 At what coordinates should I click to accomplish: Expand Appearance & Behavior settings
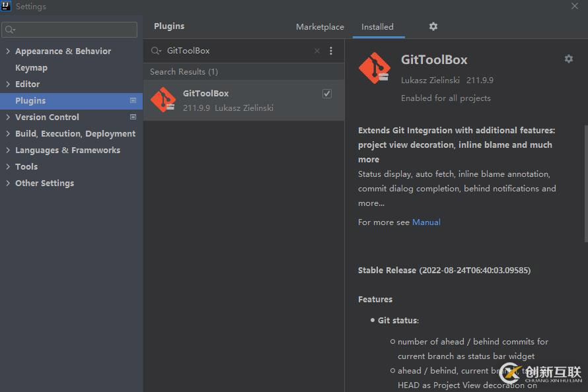point(8,51)
